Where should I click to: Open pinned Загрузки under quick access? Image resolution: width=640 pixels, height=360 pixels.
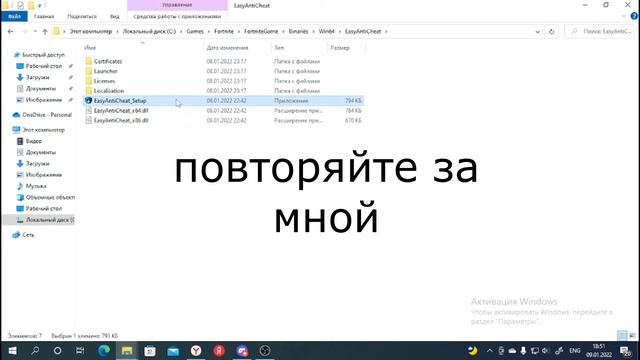37,77
